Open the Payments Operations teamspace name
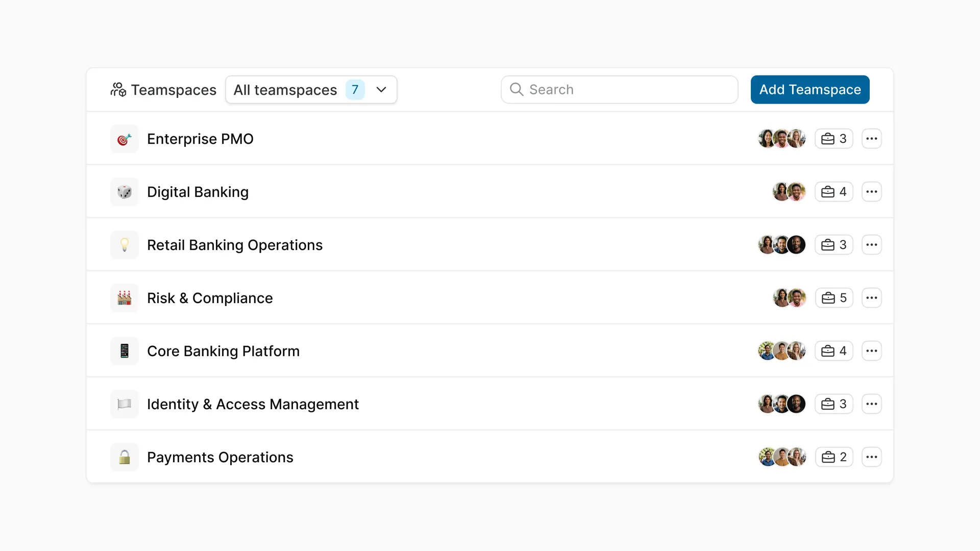 (x=220, y=457)
